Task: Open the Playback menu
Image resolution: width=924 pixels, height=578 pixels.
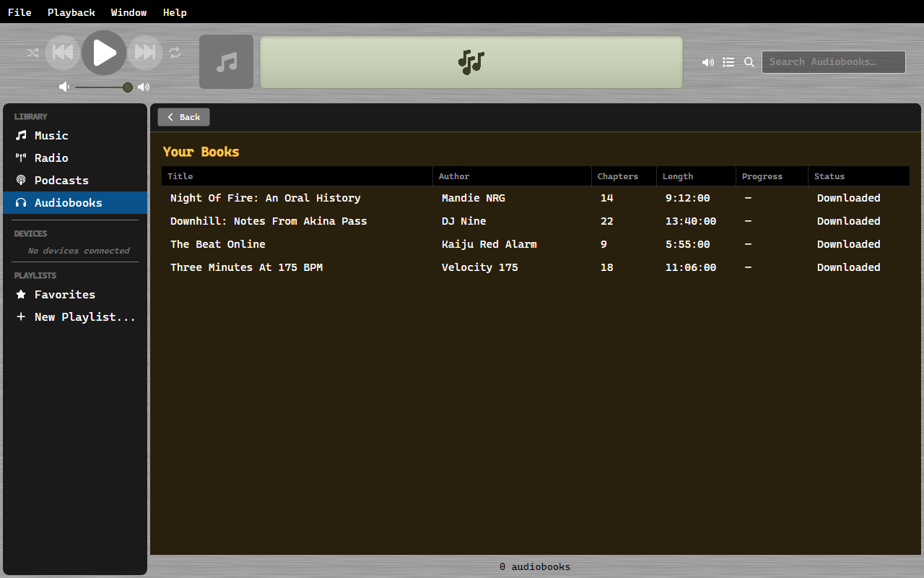Action: click(71, 12)
